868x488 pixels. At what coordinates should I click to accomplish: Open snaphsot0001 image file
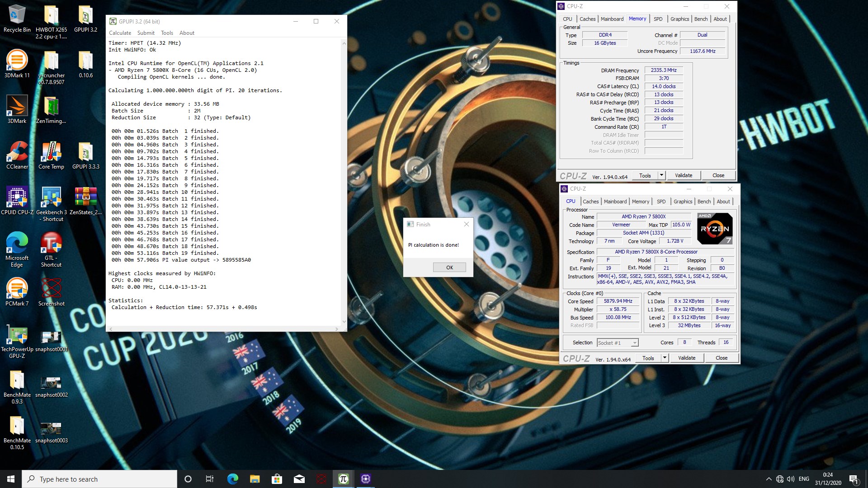51,341
